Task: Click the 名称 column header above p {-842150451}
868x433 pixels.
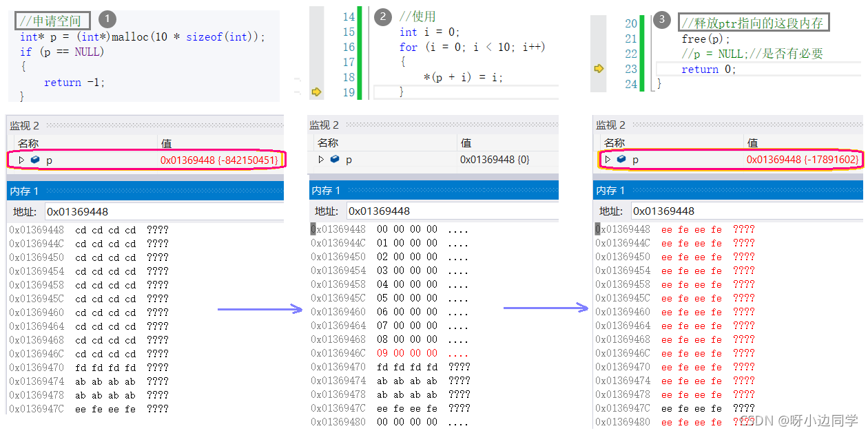Action: click(28, 143)
